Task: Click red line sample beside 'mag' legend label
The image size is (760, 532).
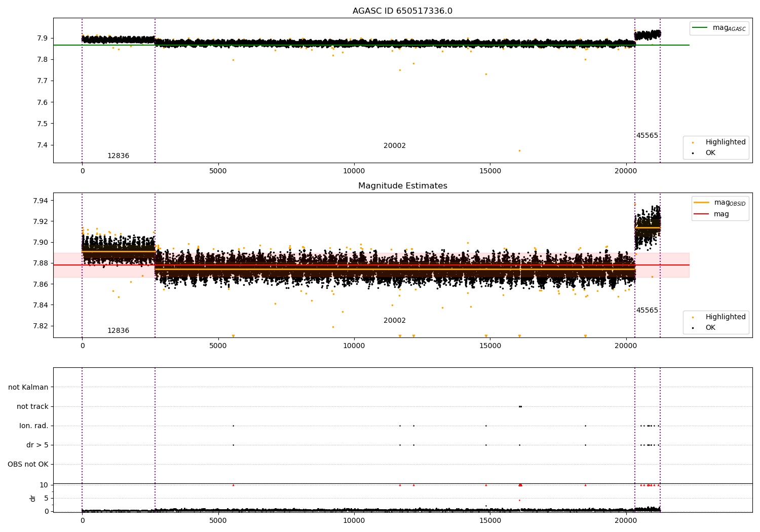Action: pos(701,214)
